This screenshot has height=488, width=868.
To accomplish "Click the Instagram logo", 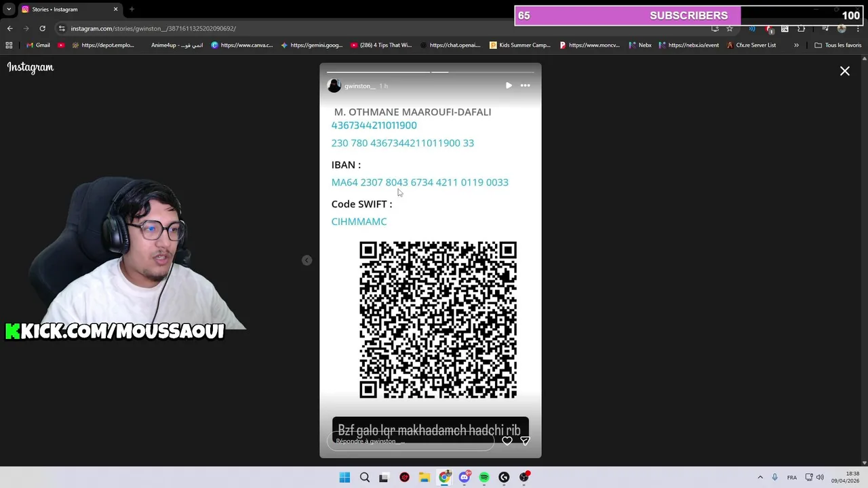I will (x=31, y=67).
